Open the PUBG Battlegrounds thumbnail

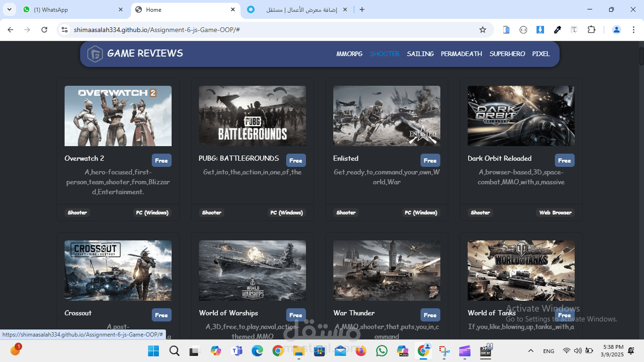(252, 116)
